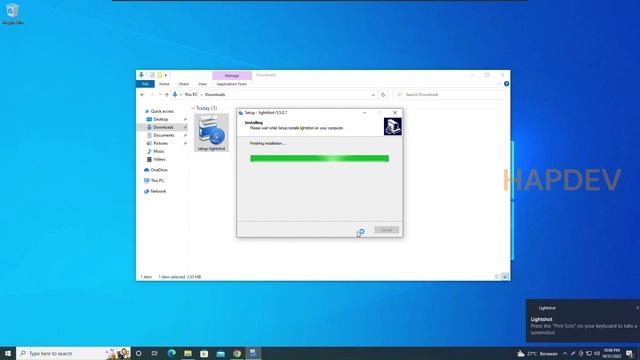
Task: Open the Mail app from the taskbar
Action: pos(220,353)
